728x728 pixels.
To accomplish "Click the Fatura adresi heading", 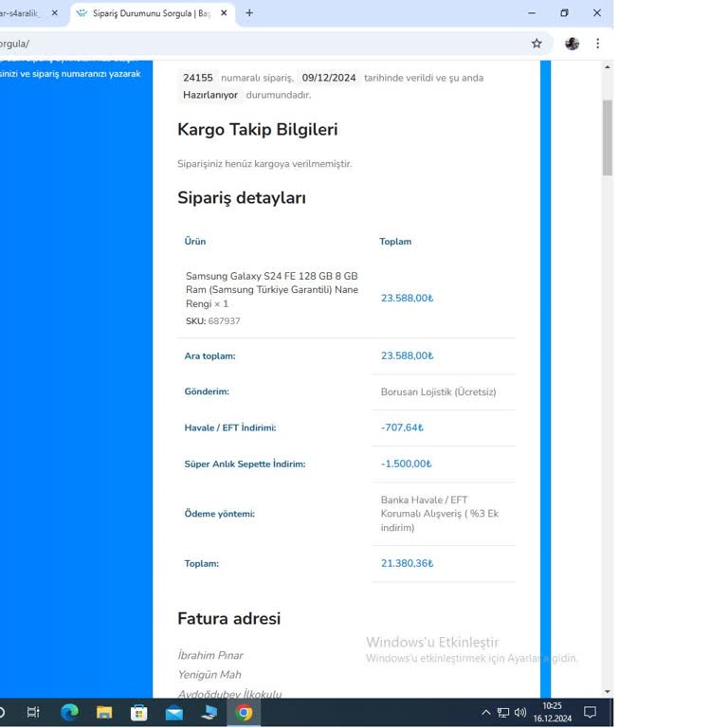I will (228, 618).
